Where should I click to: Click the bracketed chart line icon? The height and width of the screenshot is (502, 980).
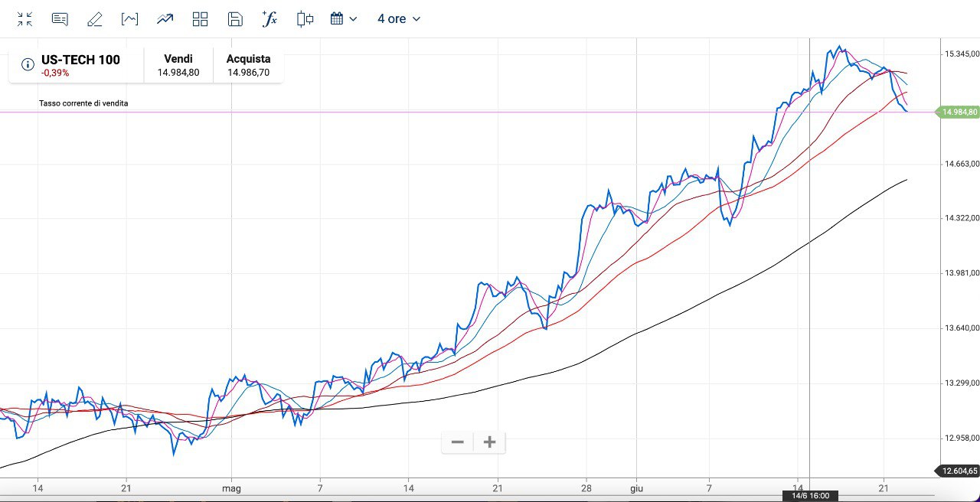pyautogui.click(x=130, y=19)
